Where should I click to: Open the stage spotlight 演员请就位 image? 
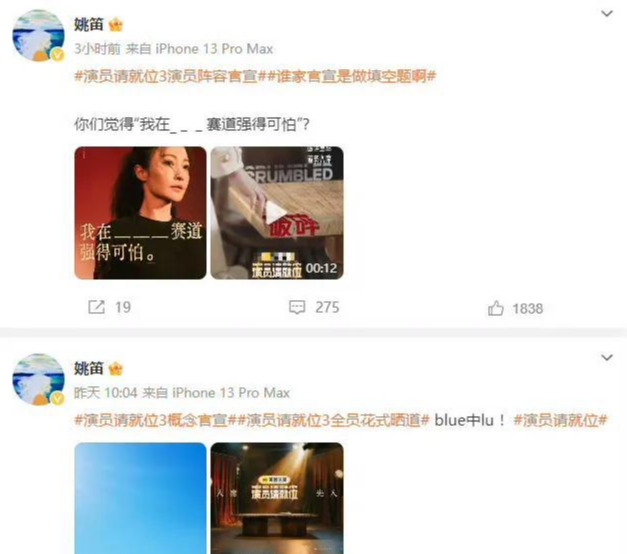coord(277,498)
